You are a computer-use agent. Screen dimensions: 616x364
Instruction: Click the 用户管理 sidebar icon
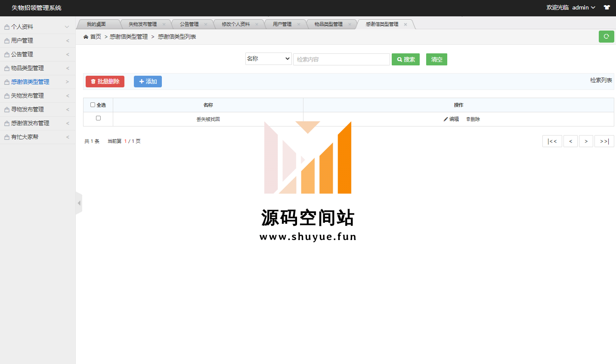[7, 41]
